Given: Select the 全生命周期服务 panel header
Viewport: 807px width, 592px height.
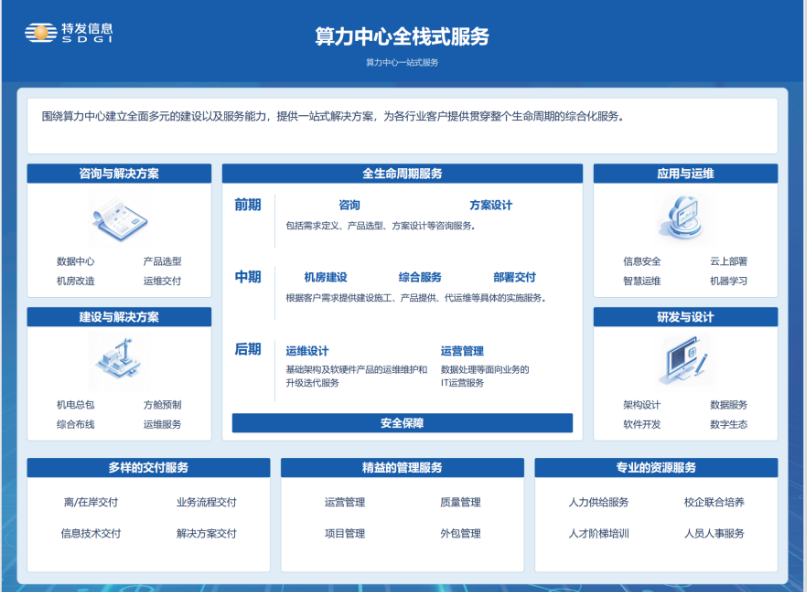Looking at the screenshot, I should click(x=402, y=173).
